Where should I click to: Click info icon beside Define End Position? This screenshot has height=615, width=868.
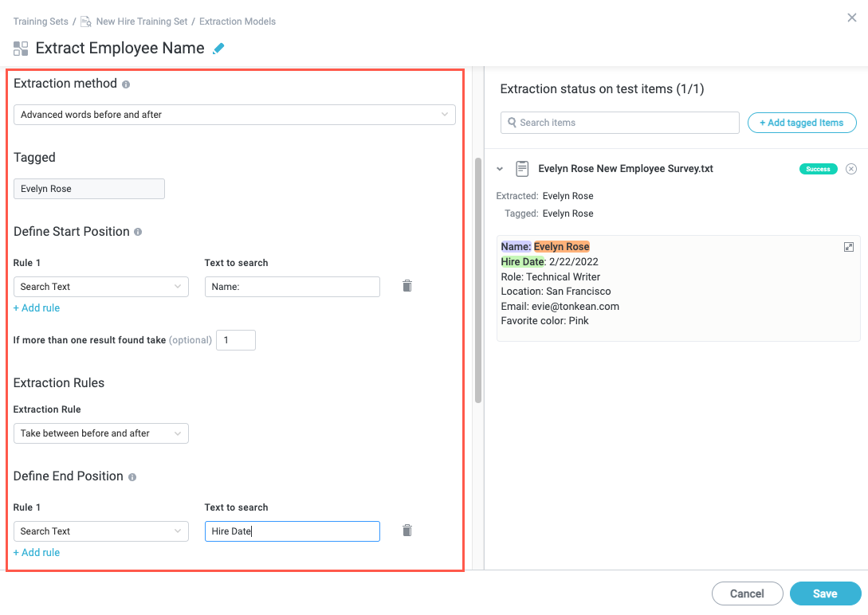132,477
